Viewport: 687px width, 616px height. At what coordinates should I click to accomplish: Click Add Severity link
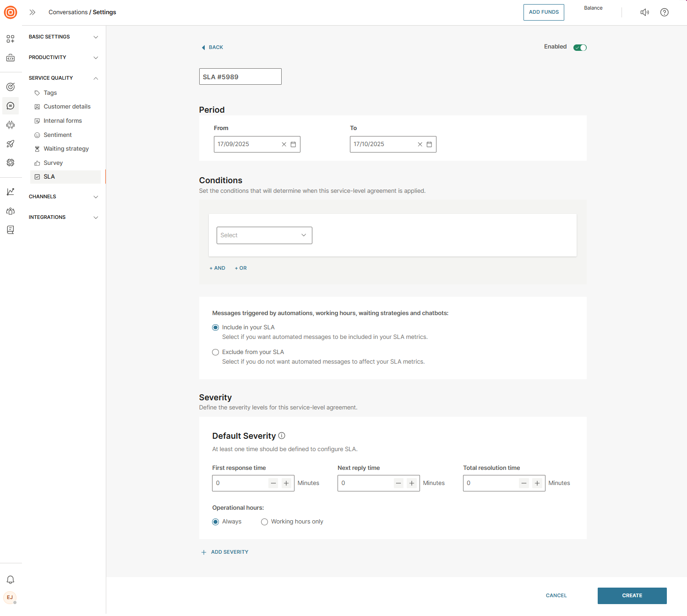tap(229, 552)
